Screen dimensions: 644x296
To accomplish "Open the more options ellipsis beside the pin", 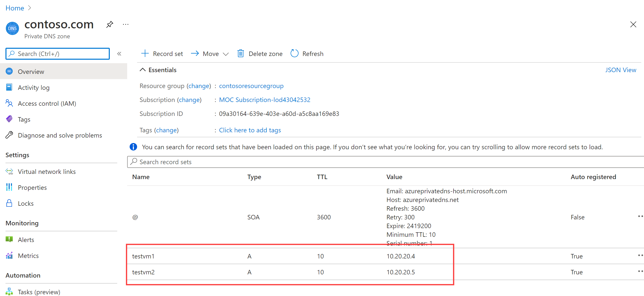I will pos(125,24).
